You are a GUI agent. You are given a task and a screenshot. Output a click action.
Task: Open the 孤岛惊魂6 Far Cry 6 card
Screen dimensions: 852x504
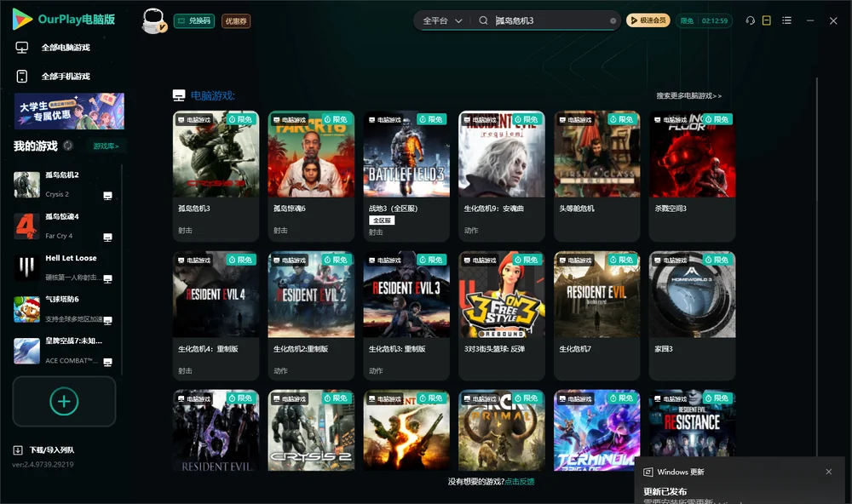coord(311,176)
